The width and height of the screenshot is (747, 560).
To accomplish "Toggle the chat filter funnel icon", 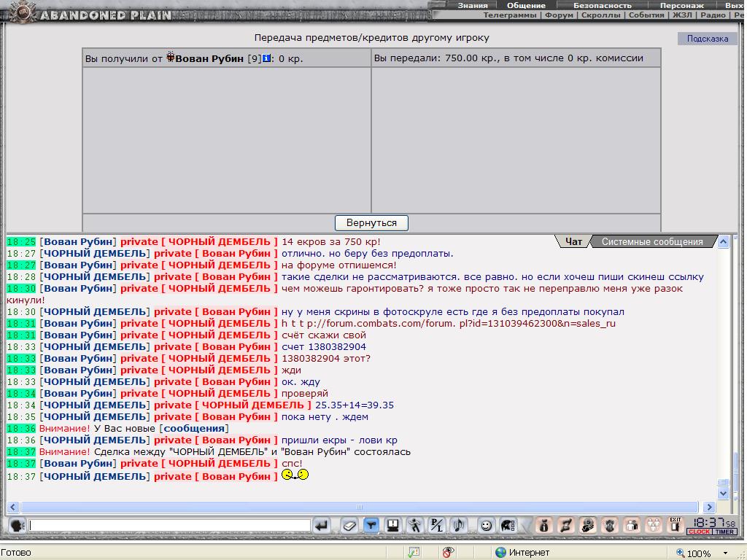I will pos(371,526).
